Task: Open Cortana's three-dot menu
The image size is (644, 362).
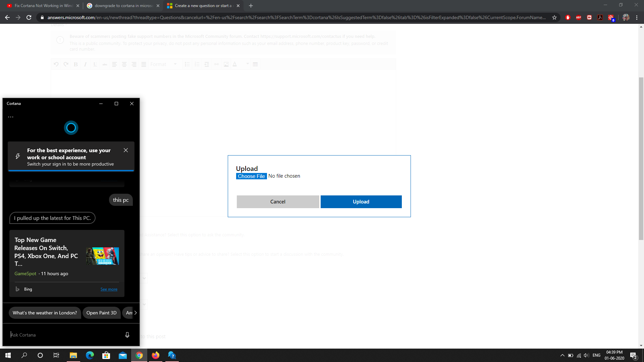Action: point(11,117)
